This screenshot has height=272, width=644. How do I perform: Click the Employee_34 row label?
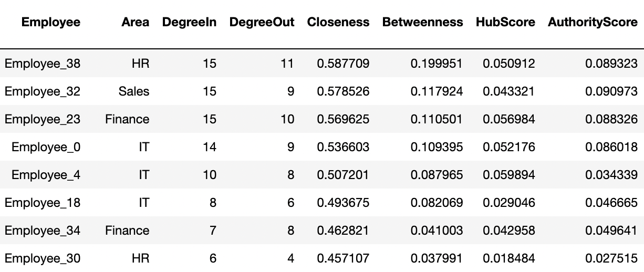click(43, 231)
